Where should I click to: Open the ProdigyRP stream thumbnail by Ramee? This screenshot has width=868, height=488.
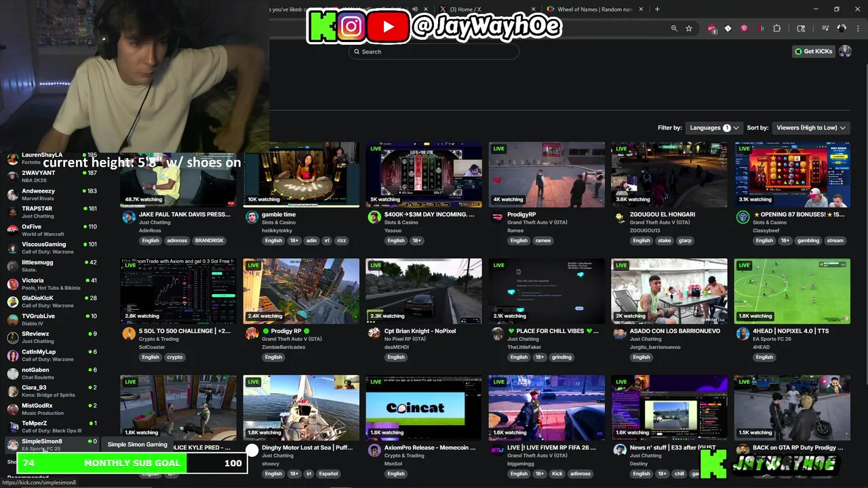tap(547, 174)
